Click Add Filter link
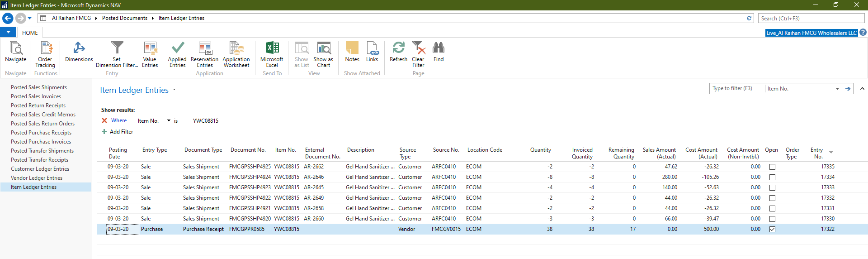The height and width of the screenshot is (259, 868). 121,132
